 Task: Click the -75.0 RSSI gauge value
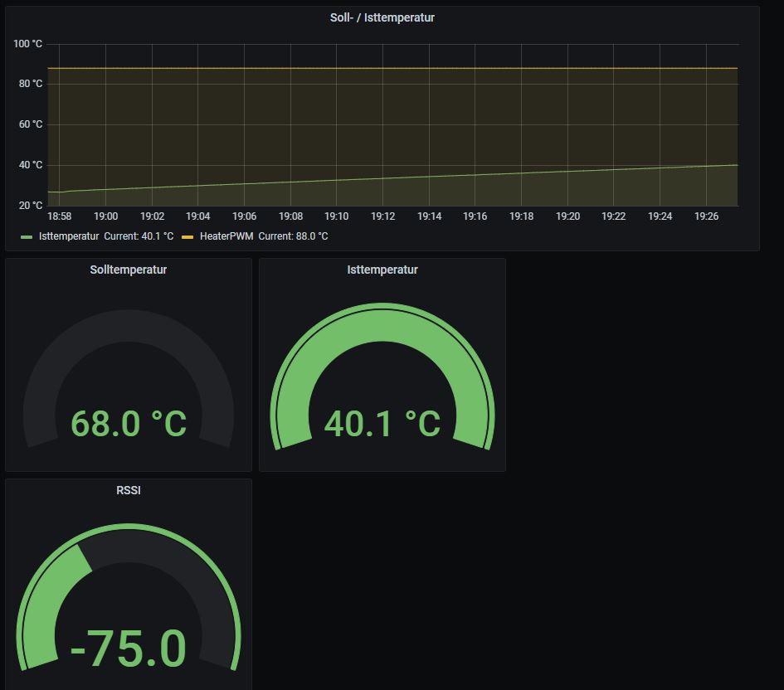coord(129,649)
